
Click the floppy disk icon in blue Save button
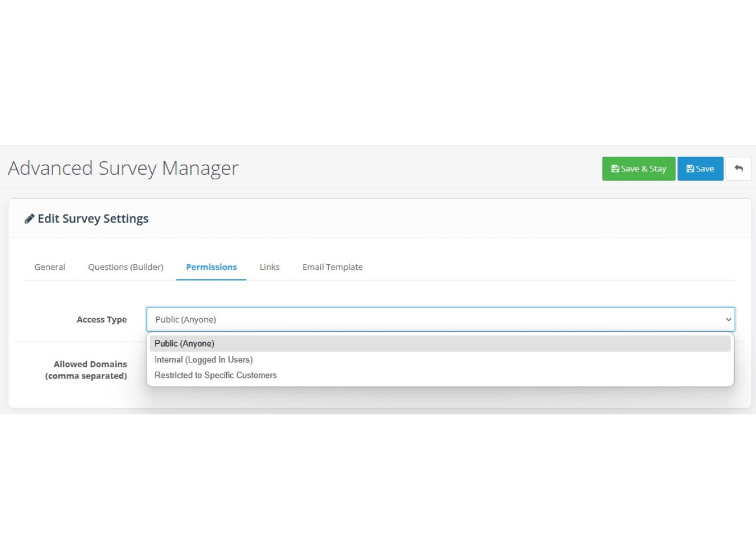pyautogui.click(x=690, y=169)
